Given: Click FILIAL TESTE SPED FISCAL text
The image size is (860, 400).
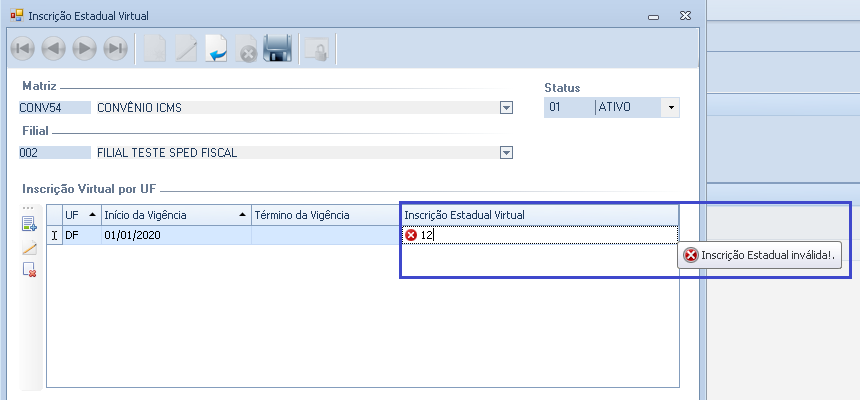Looking at the screenshot, I should [167, 153].
